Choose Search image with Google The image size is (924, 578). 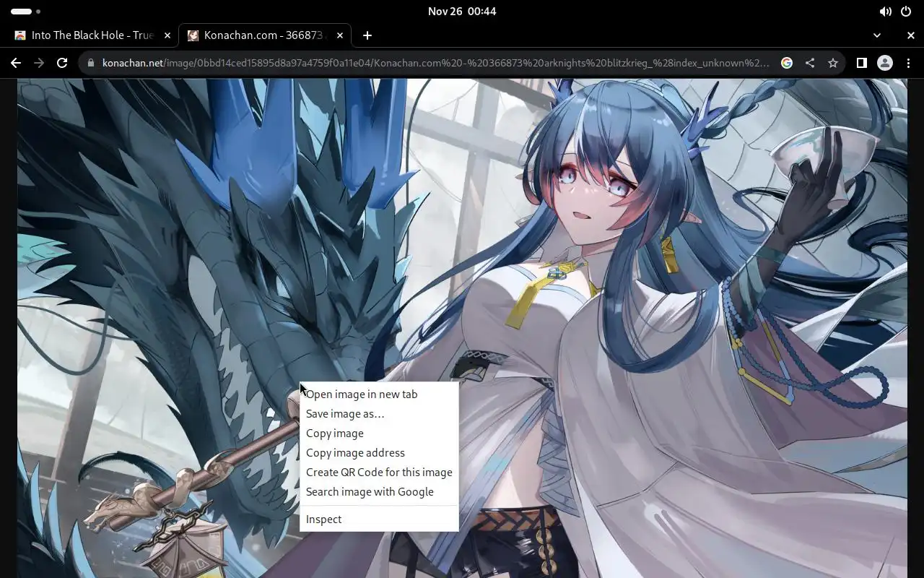coord(379,492)
